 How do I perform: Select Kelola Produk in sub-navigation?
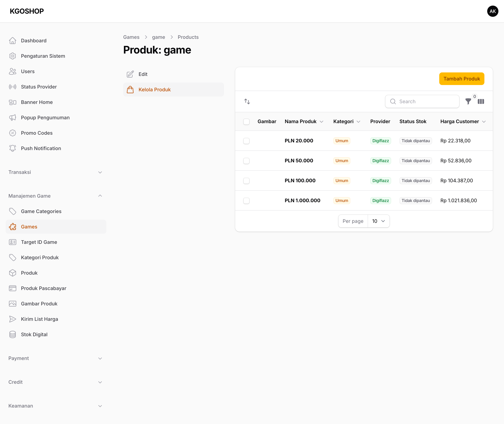[x=173, y=90]
